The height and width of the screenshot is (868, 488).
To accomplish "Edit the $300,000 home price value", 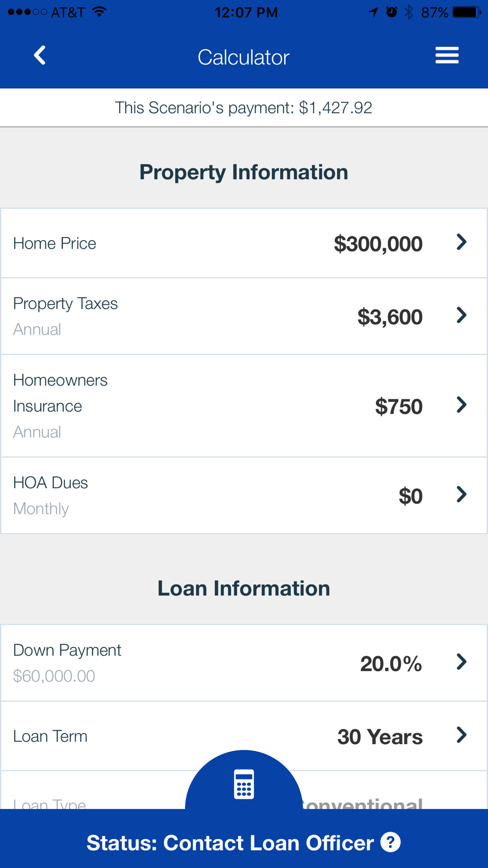I will click(378, 244).
